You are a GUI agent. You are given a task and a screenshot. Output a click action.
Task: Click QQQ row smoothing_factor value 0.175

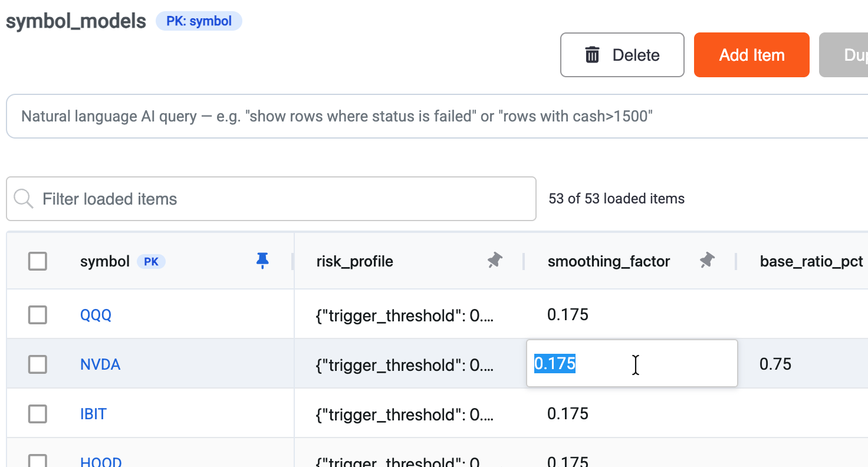[568, 314]
